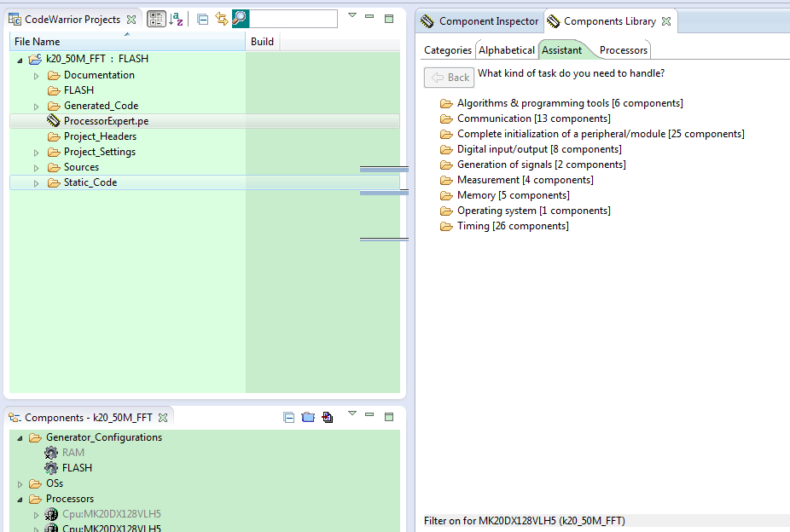Click the red-arrow document icon in Components toolbar
Image resolution: width=790 pixels, height=532 pixels.
328,417
